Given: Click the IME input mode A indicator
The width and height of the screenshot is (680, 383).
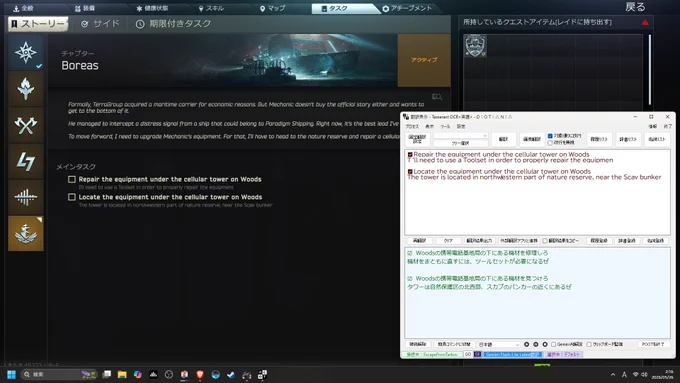Looking at the screenshot, I should (x=624, y=375).
